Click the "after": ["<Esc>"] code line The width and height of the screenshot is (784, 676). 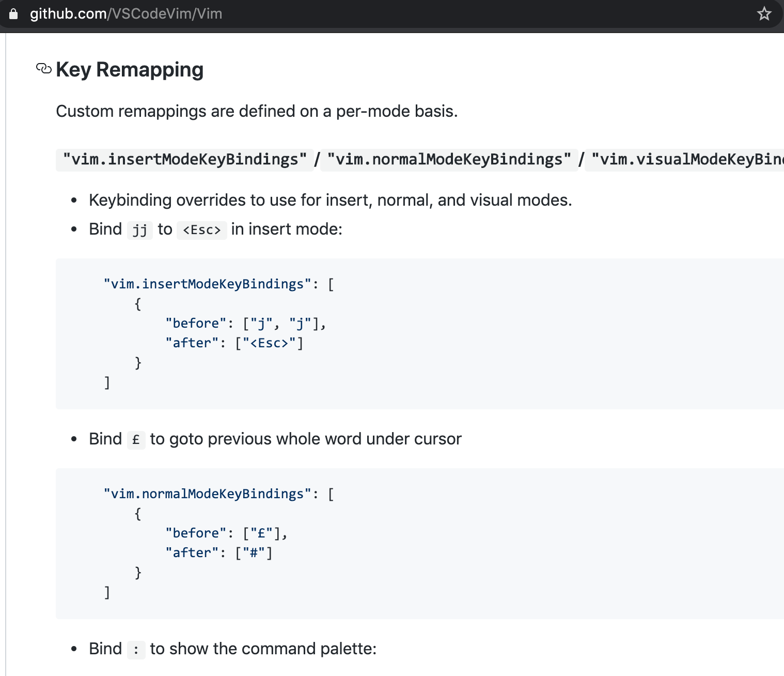pyautogui.click(x=234, y=343)
